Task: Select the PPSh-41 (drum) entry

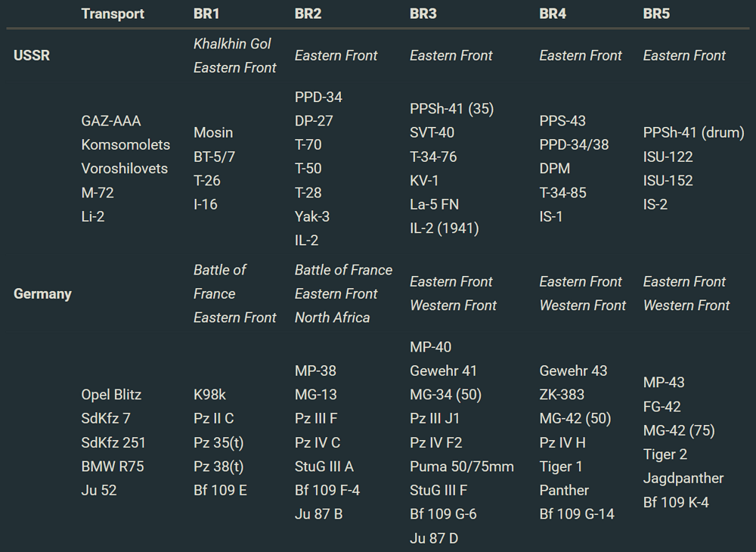Action: 693,133
